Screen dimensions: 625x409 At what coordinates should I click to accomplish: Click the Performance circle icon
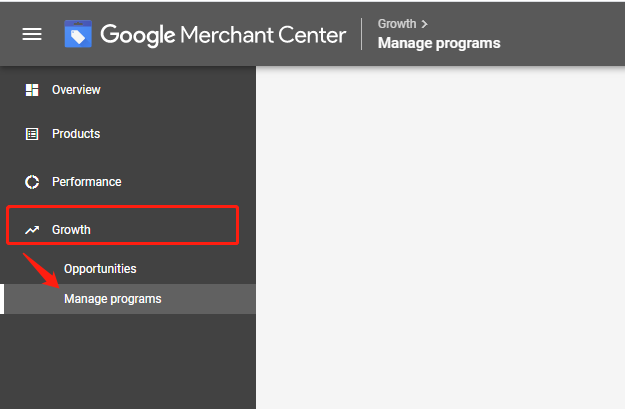point(32,182)
